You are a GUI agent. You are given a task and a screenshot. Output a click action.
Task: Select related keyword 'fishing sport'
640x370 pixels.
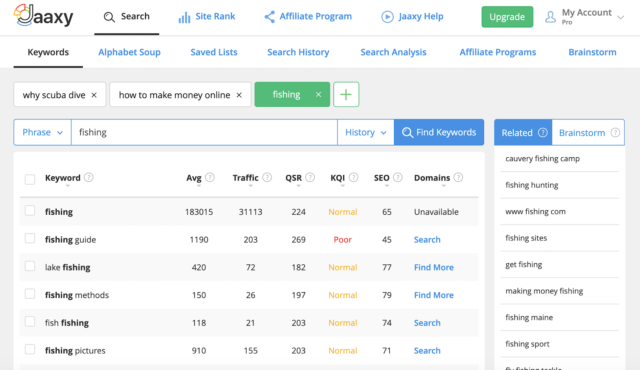pos(527,344)
